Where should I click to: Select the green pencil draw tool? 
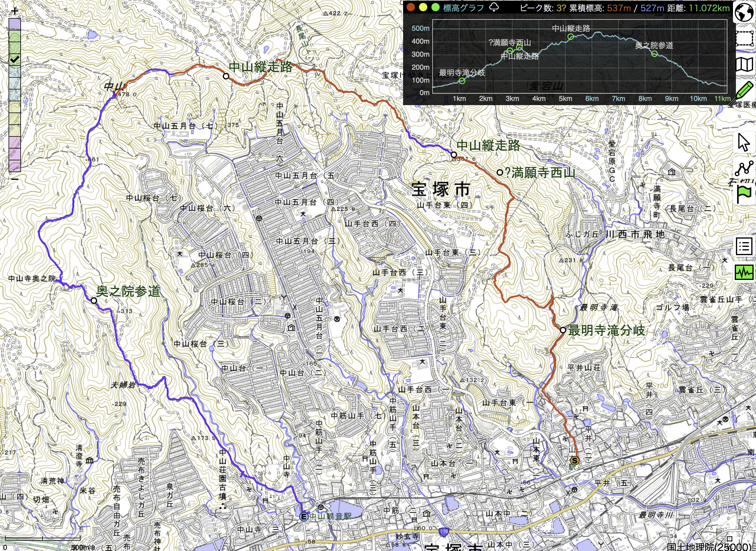tap(745, 90)
